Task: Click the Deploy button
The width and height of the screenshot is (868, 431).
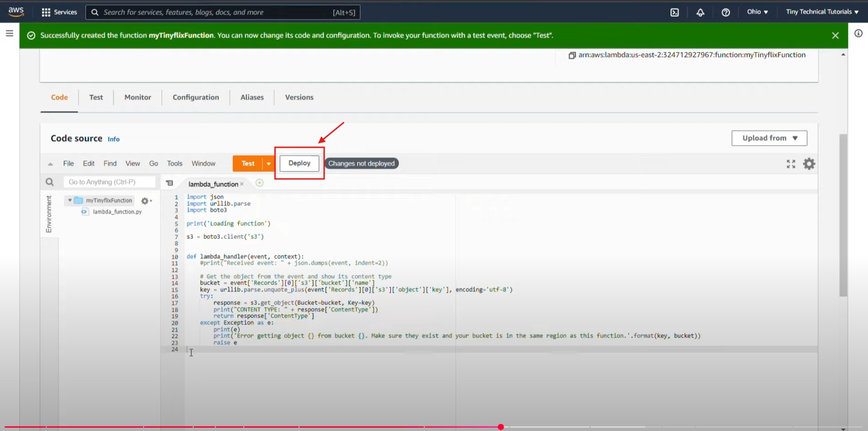Action: (299, 163)
